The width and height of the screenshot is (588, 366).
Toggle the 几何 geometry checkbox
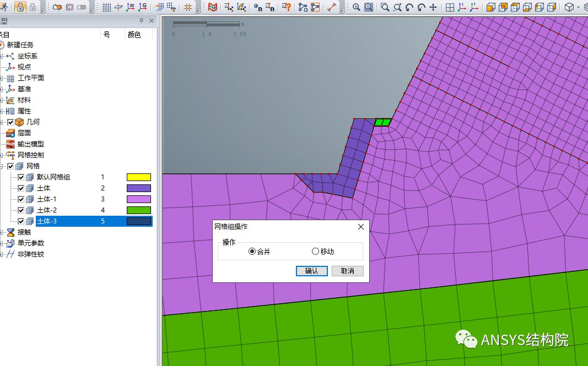tap(10, 122)
